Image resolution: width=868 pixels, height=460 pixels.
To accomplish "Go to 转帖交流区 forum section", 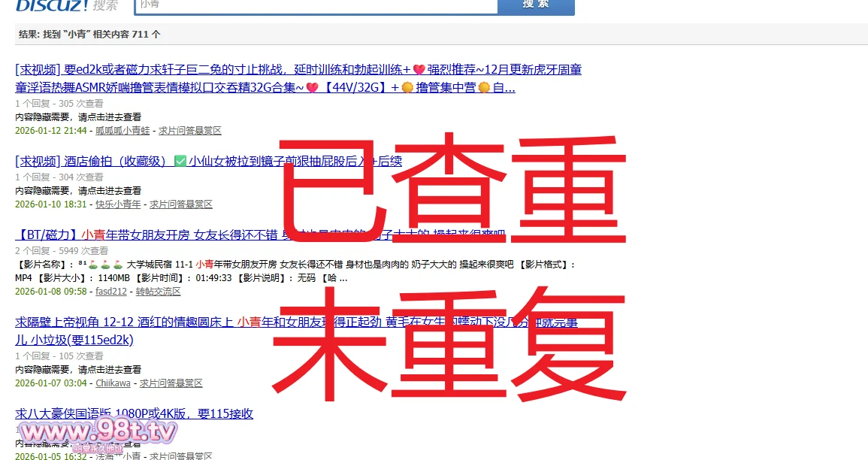I will tap(159, 292).
